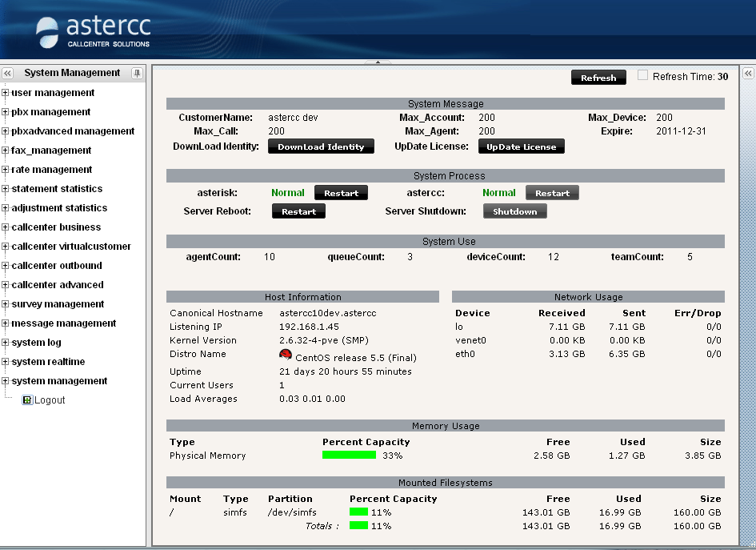
Task: Expand the system realtime tree node
Action: [6, 362]
